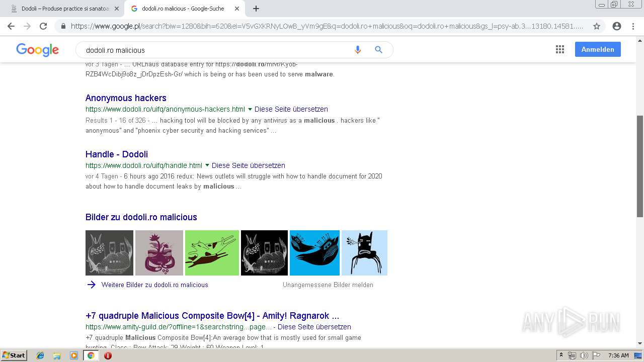This screenshot has width=644, height=362.
Task: Open Chrome profile account icon
Action: [617, 26]
